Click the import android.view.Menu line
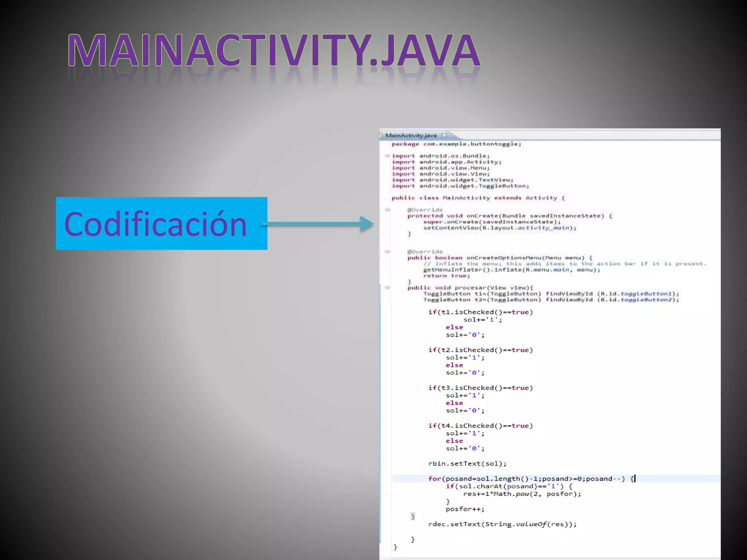The width and height of the screenshot is (747, 560). pyautogui.click(x=441, y=168)
